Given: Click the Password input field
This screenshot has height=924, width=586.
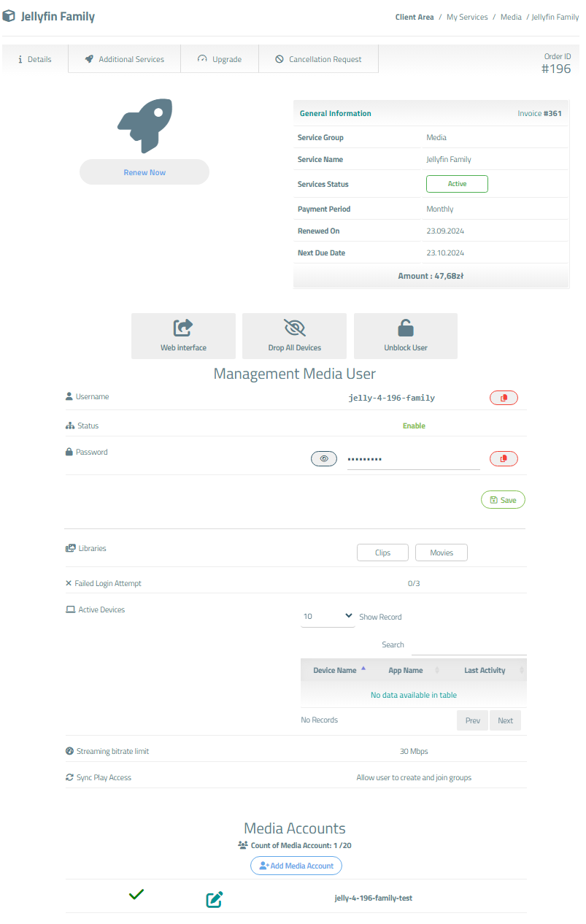Looking at the screenshot, I should click(x=413, y=459).
